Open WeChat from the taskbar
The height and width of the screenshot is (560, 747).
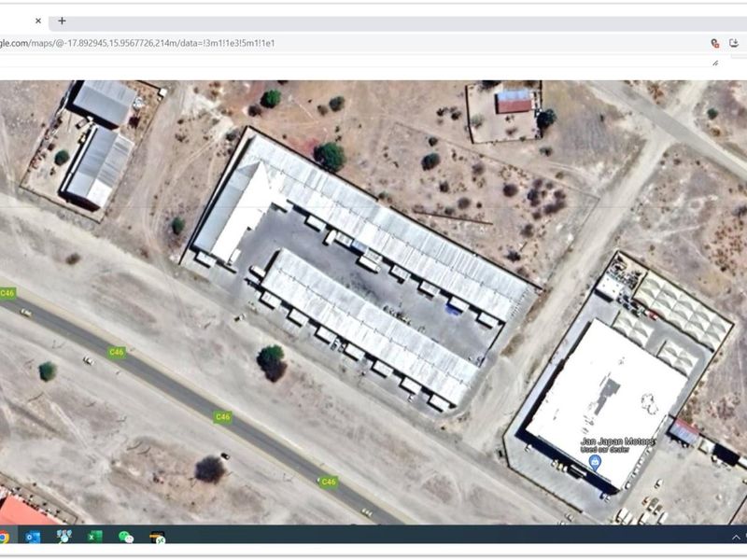coord(124,538)
